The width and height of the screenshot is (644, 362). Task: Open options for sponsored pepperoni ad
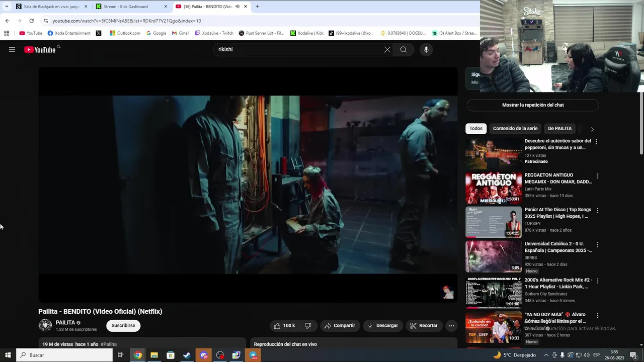point(596,142)
